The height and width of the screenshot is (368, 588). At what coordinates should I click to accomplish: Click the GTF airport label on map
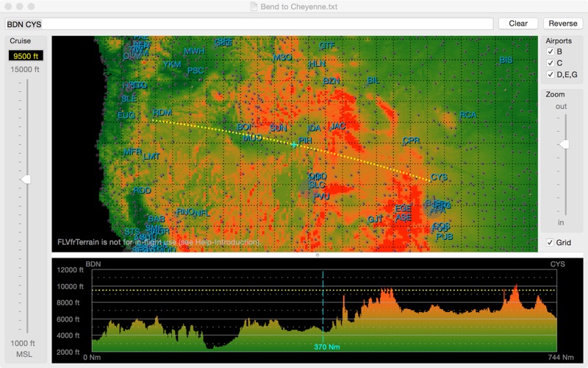click(327, 46)
